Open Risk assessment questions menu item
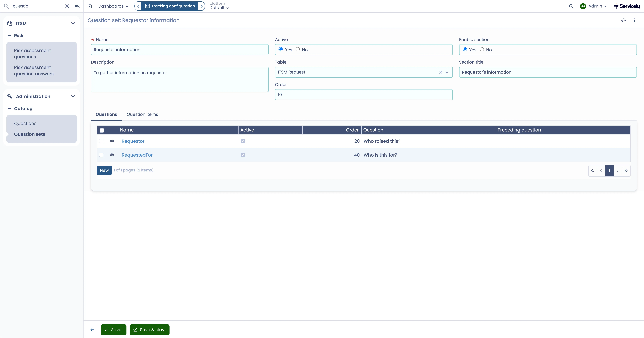Viewport: 644px width, 338px height. [x=42, y=54]
